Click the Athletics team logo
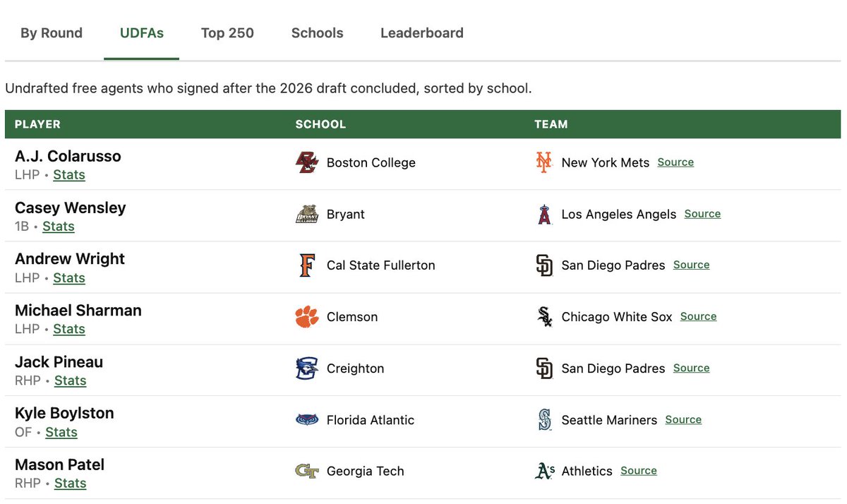 (544, 471)
